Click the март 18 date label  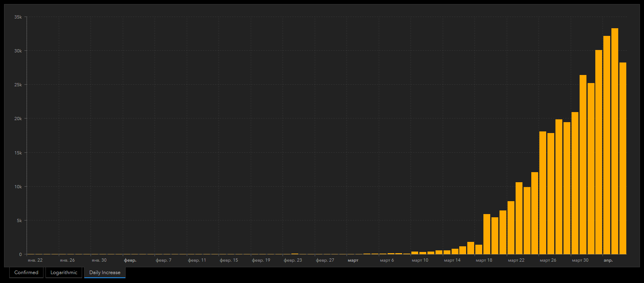[484, 260]
